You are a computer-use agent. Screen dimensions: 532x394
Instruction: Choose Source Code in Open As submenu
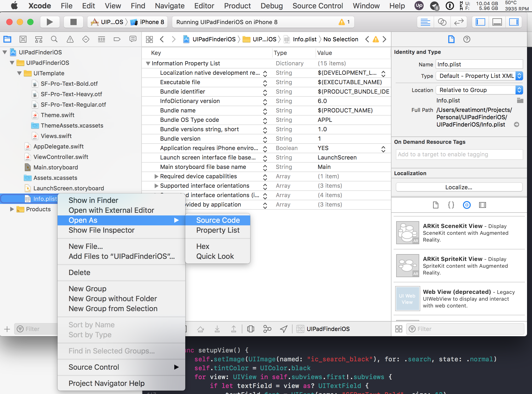[x=218, y=220]
